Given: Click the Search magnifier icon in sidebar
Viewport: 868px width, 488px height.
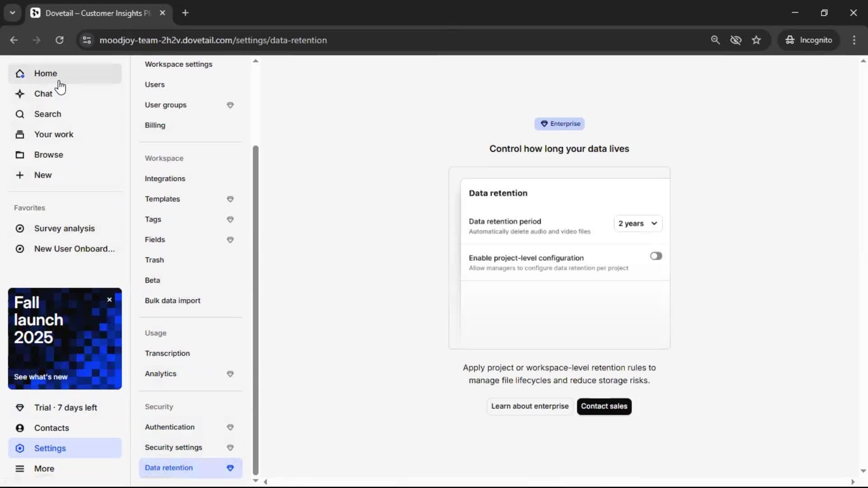Looking at the screenshot, I should tap(19, 114).
